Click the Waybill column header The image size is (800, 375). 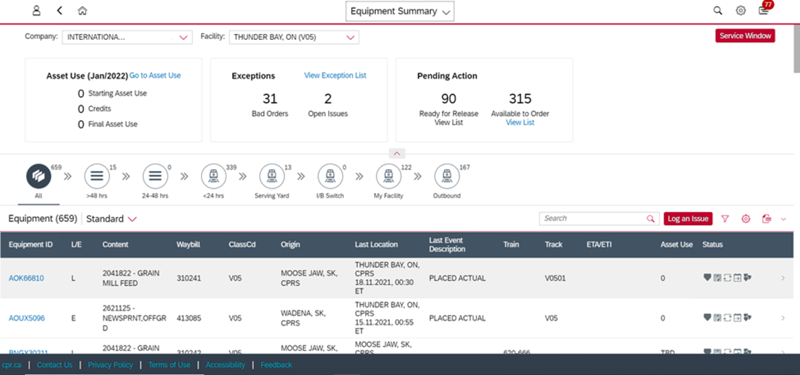tap(188, 244)
